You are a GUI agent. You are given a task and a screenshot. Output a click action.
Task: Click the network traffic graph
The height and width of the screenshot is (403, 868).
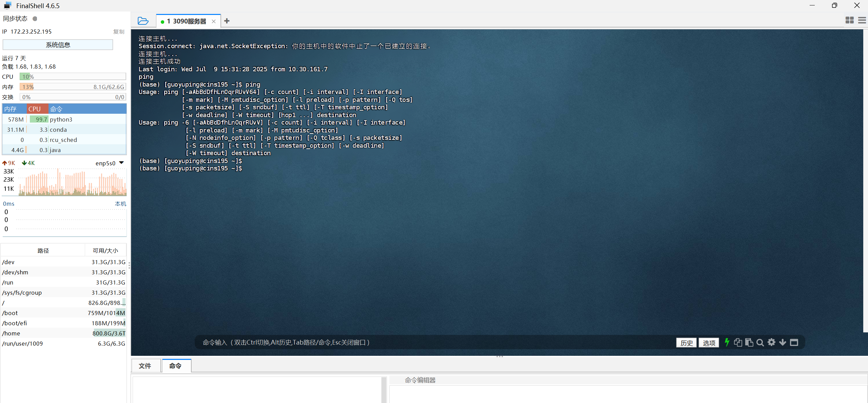click(x=72, y=182)
